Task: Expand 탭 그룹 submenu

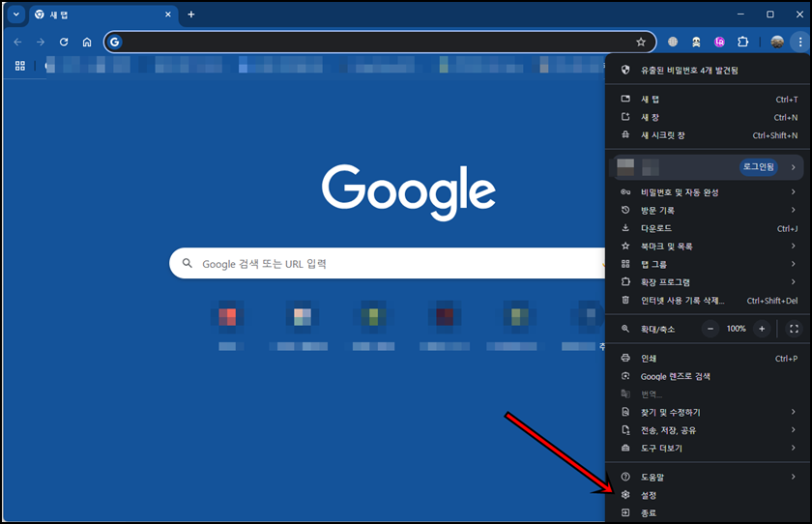Action: [x=708, y=264]
